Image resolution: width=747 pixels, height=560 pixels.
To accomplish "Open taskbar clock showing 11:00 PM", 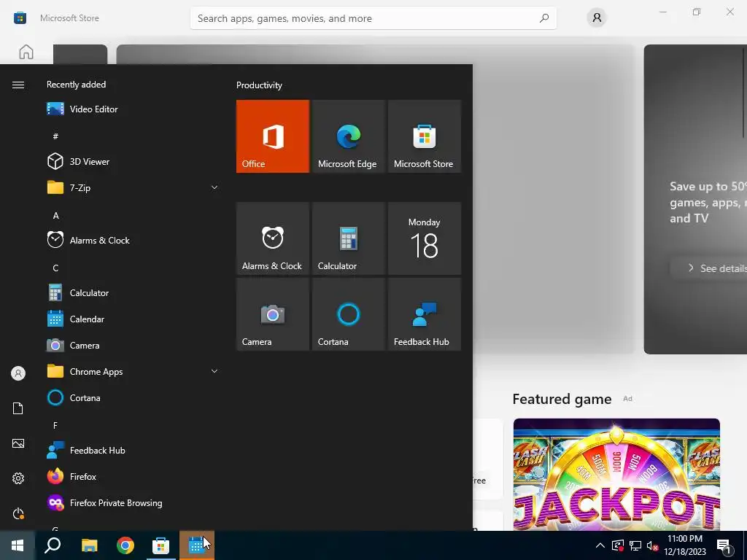I will click(x=685, y=545).
